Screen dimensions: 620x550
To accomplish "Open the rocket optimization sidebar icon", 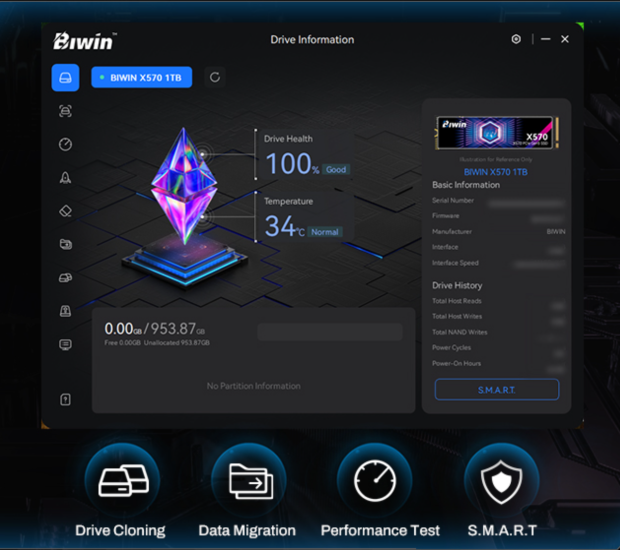I will click(x=65, y=178).
